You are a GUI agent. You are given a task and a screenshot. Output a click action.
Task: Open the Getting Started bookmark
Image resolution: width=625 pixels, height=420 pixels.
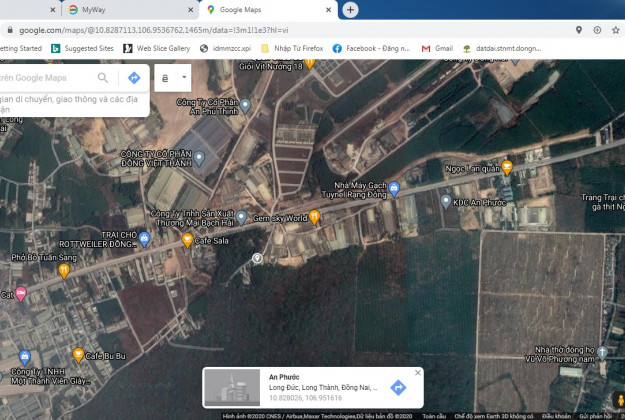coord(21,48)
